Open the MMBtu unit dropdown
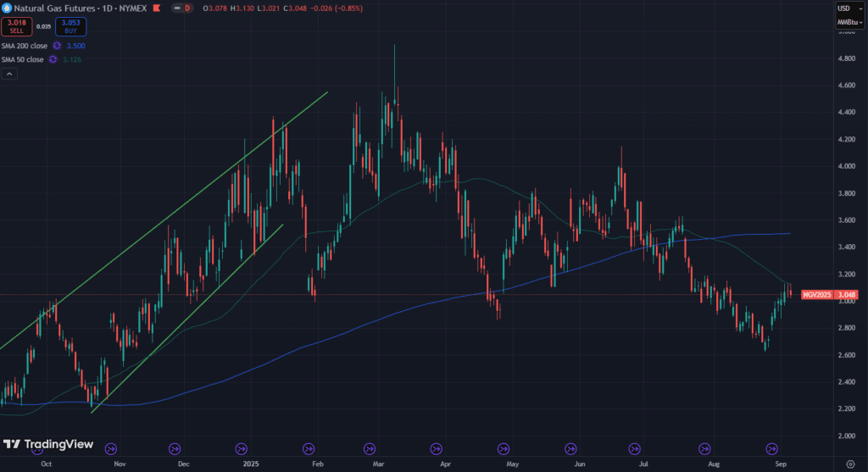 (849, 23)
